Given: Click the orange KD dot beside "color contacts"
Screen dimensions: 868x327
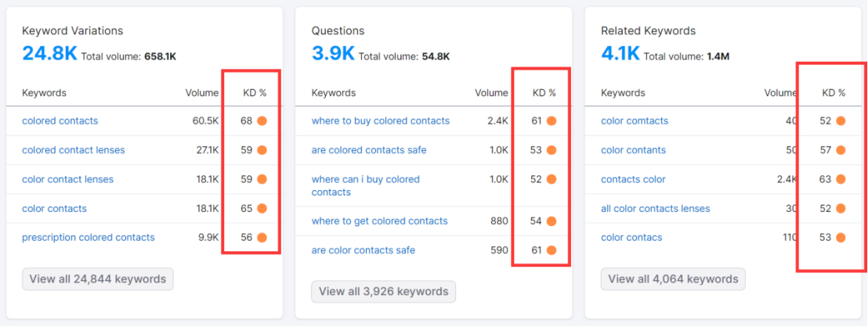Looking at the screenshot, I should pyautogui.click(x=262, y=209).
